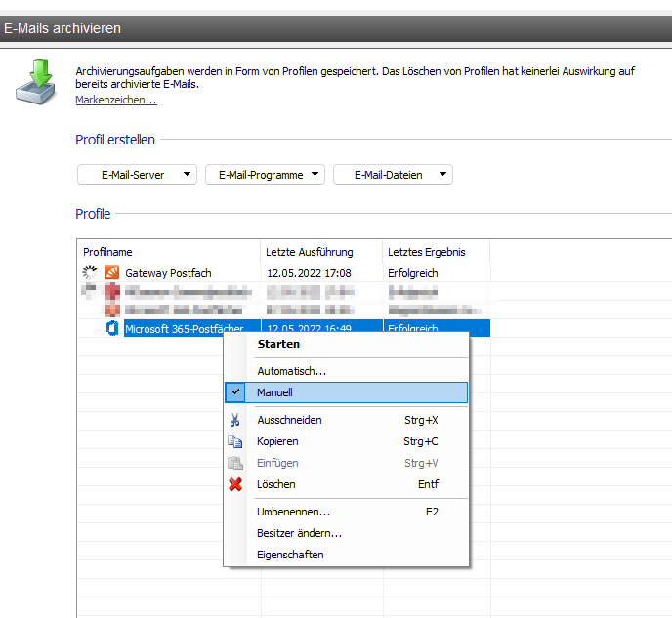Screen dimensions: 672x618
Task: Open the Markenzeichen… link
Action: (x=116, y=100)
